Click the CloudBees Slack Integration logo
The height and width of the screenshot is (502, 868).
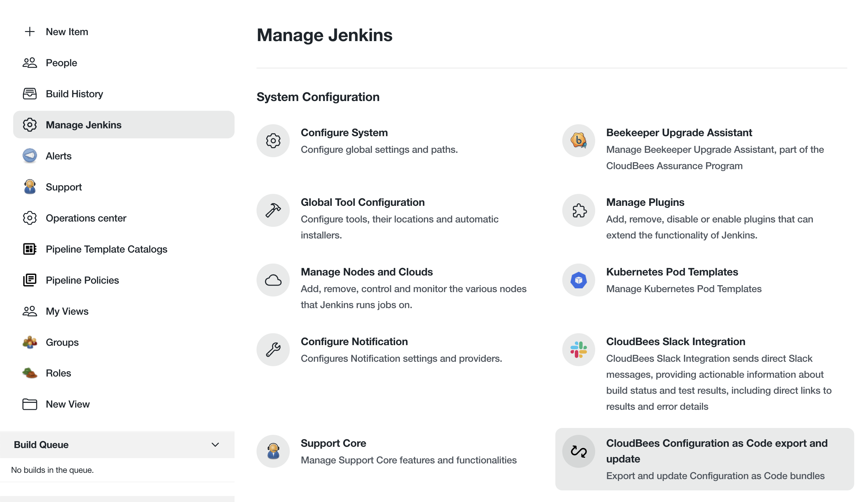click(578, 350)
